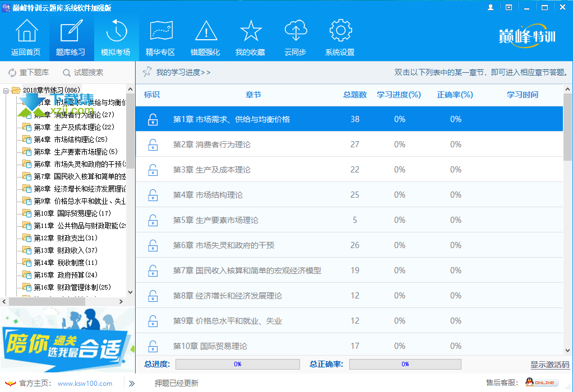Select row 第7章 国民收入核算和简单的宏观经济模型
The image size is (573, 392).
click(349, 270)
